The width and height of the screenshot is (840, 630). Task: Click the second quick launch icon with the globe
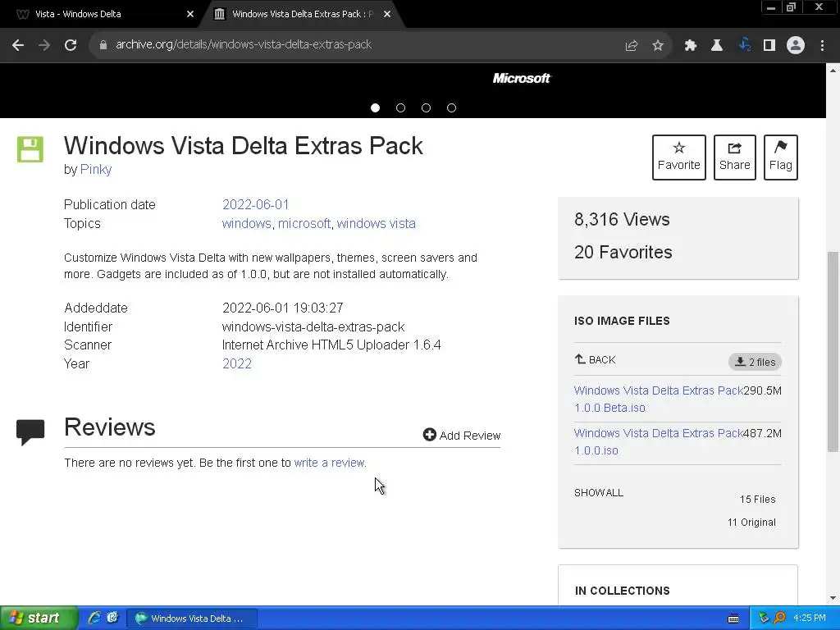(x=112, y=618)
